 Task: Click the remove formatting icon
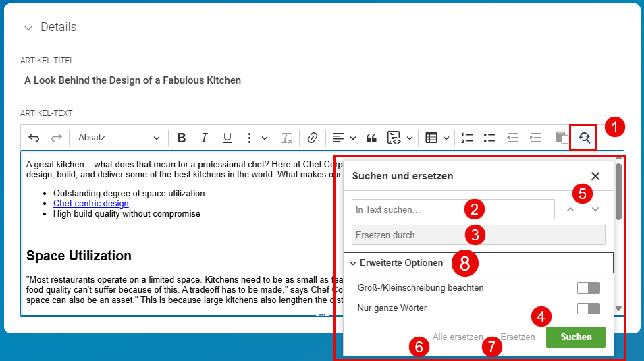(286, 138)
